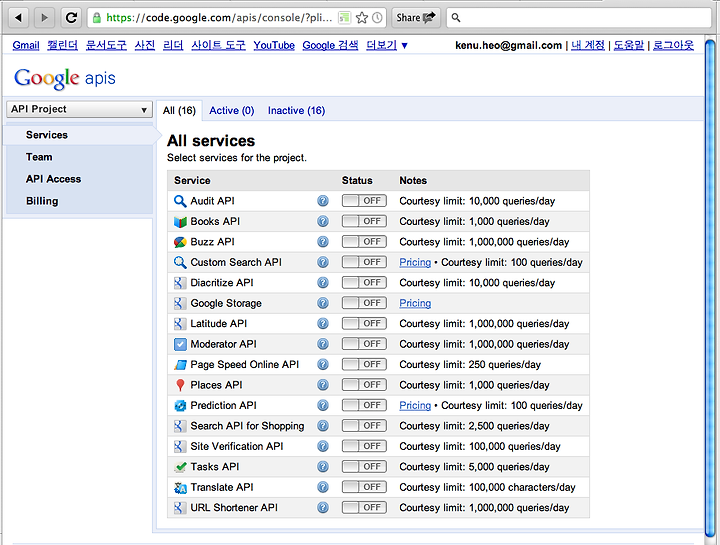Switch on the Tasks API service
720x545 pixels.
point(364,466)
